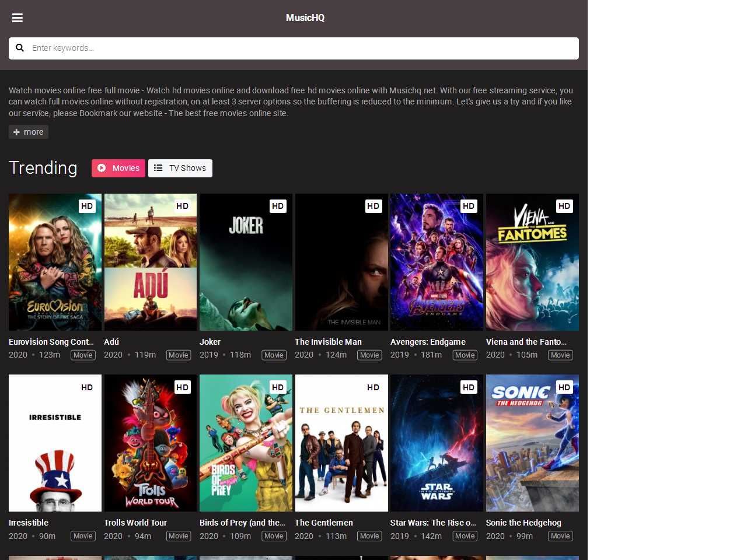The image size is (747, 560).
Task: Click the Movie tag under The Invisible Man
Action: (369, 355)
